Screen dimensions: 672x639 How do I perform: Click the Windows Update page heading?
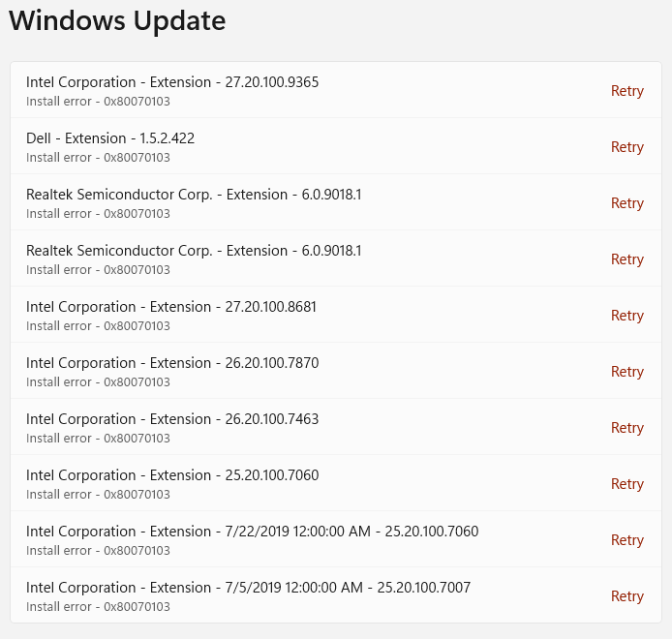coord(117,21)
